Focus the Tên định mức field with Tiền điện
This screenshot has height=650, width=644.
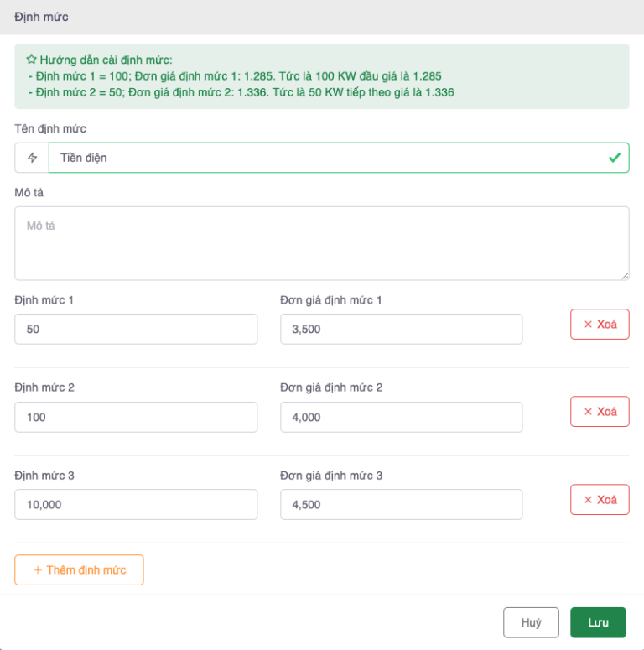click(x=327, y=158)
